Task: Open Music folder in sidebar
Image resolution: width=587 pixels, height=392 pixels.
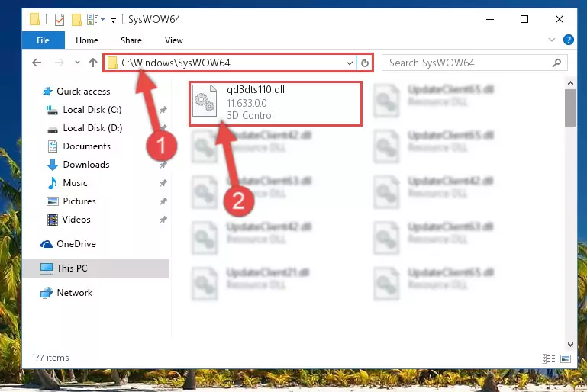Action: click(x=75, y=183)
